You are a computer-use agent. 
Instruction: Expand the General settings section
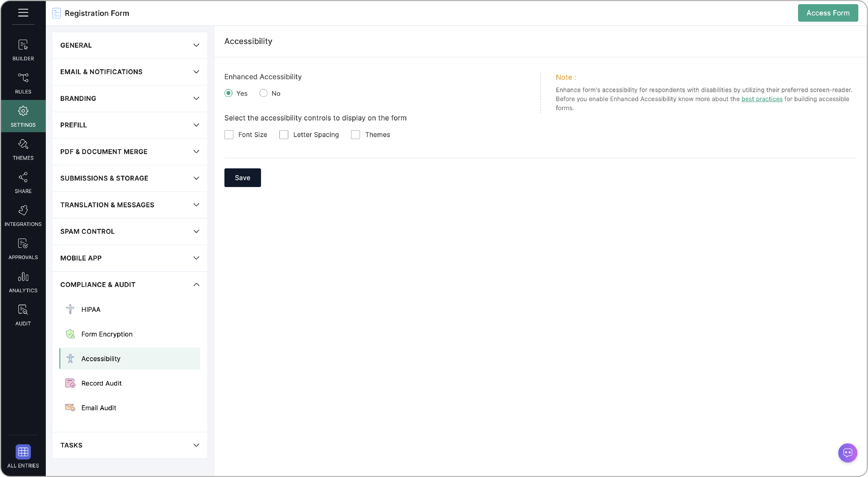(x=130, y=45)
